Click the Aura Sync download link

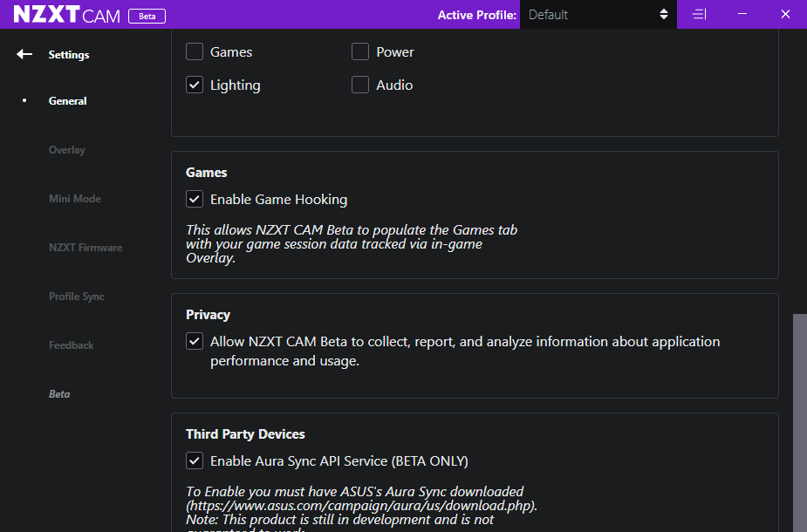pyautogui.click(x=359, y=505)
